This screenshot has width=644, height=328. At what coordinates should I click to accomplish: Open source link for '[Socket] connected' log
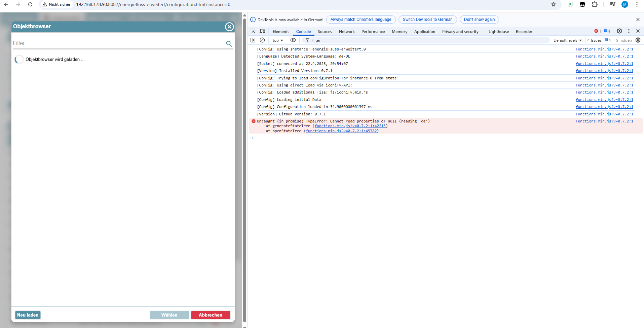pos(604,64)
